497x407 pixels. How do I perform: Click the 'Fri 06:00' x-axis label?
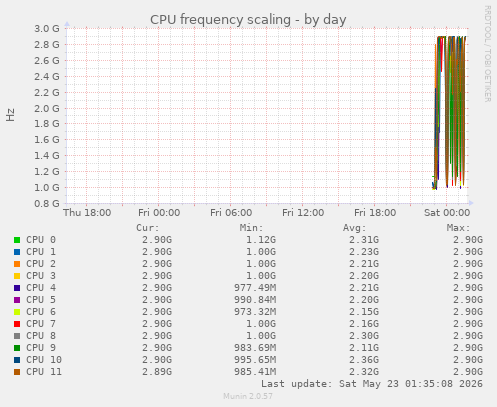click(231, 213)
